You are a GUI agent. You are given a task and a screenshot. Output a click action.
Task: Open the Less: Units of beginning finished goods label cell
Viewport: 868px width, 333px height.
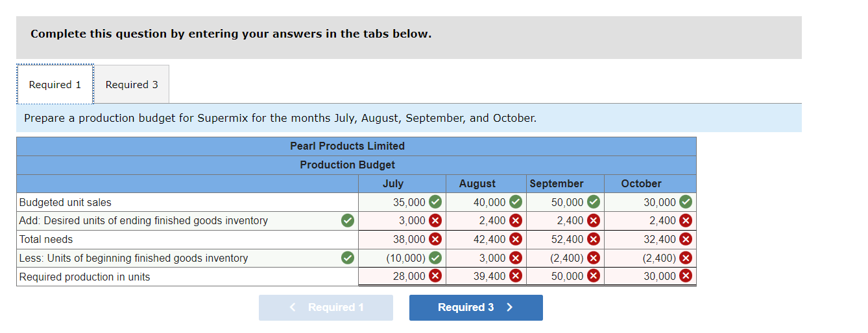(x=187, y=258)
